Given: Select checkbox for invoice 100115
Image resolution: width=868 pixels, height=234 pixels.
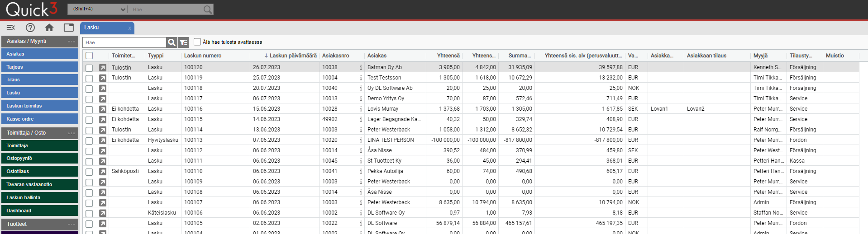Looking at the screenshot, I should (89, 120).
